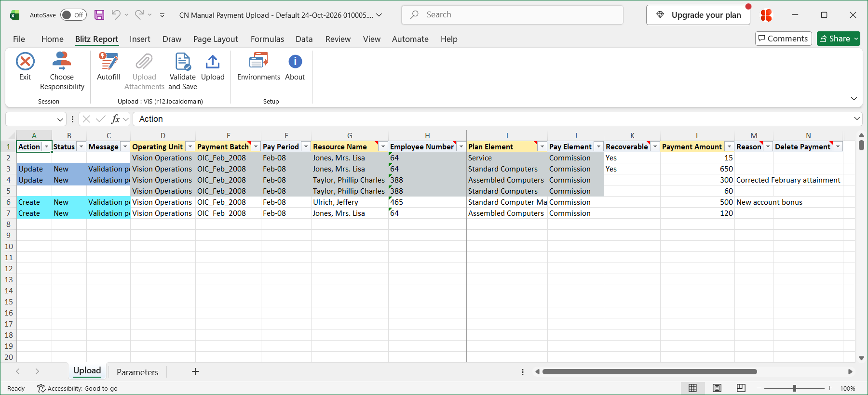868x395 pixels.
Task: Click the Search box
Action: click(512, 15)
